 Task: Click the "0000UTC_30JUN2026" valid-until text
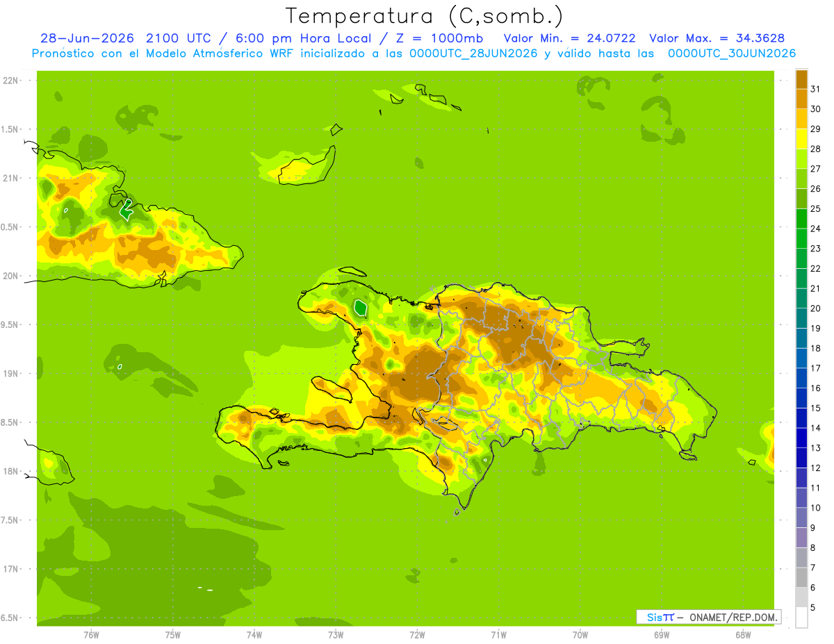tap(732, 53)
